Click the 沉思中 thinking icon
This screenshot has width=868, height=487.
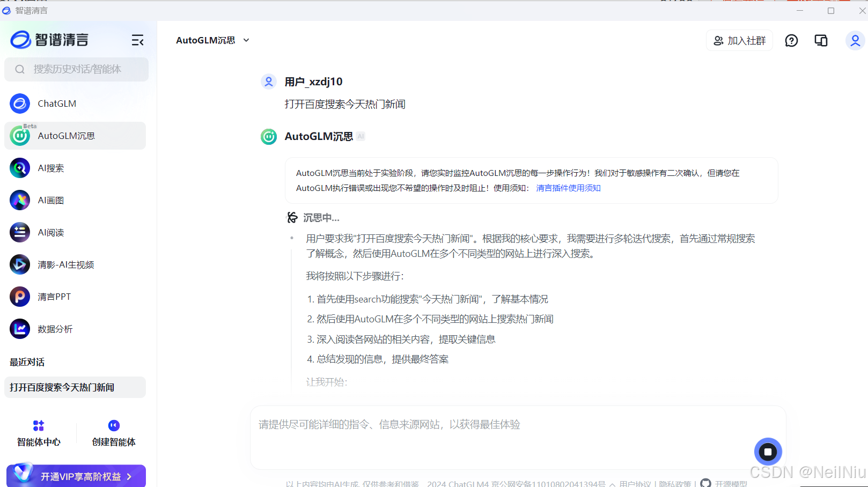(292, 217)
